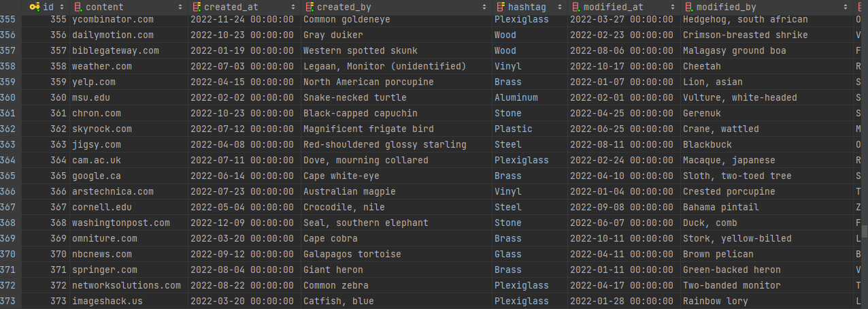
Task: Click the Crimson-breasted shrike cell
Action: [x=767, y=35]
